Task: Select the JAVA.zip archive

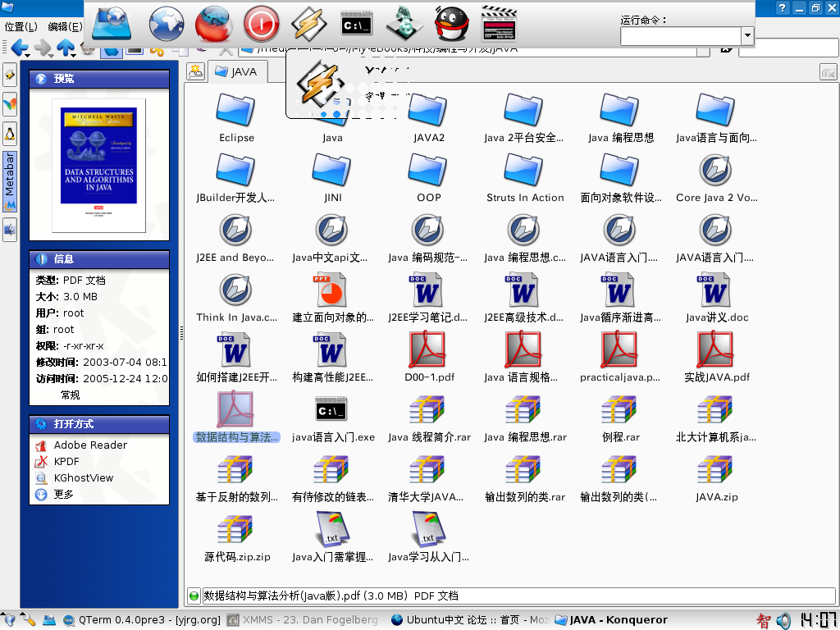Action: pyautogui.click(x=716, y=478)
